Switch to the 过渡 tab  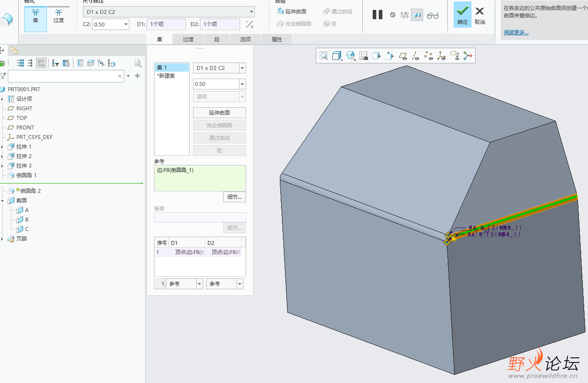[x=188, y=39]
